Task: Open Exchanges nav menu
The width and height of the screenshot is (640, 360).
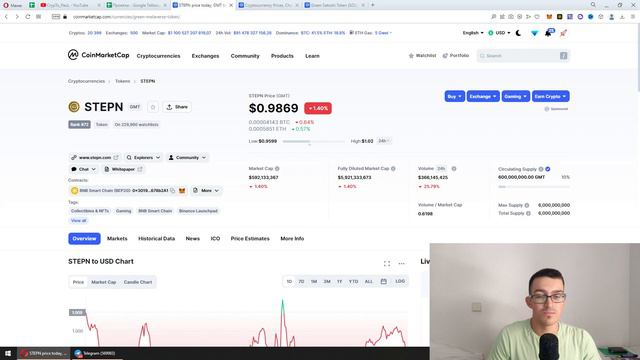Action: point(205,56)
